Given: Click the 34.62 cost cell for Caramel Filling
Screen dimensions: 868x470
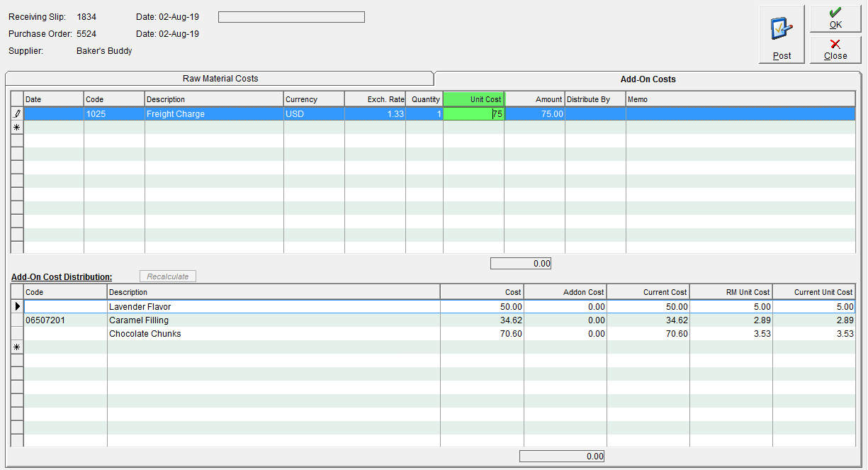Looking at the screenshot, I should (482, 320).
